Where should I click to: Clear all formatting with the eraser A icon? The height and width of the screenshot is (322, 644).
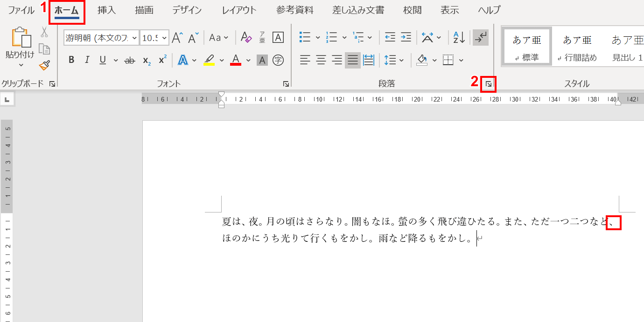click(246, 38)
